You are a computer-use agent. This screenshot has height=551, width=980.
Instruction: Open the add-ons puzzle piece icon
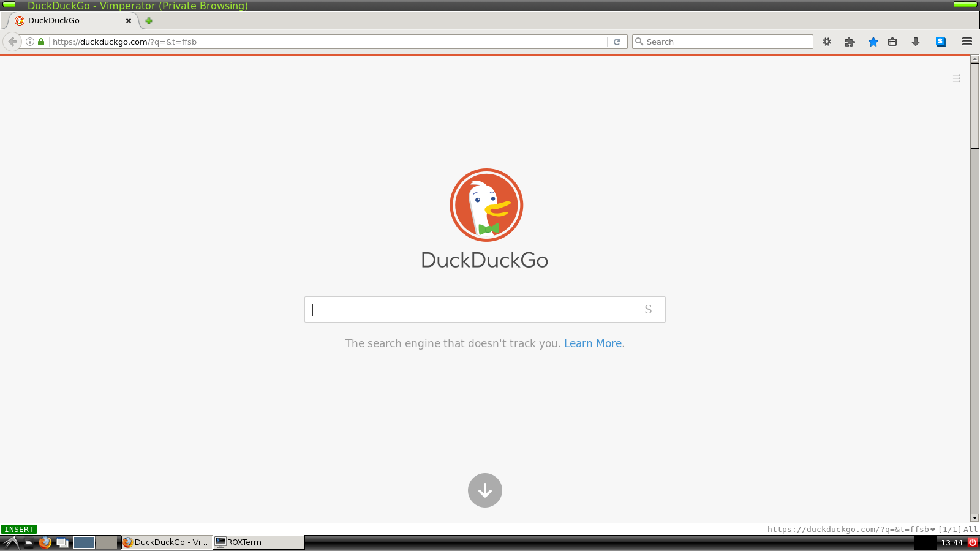click(850, 42)
